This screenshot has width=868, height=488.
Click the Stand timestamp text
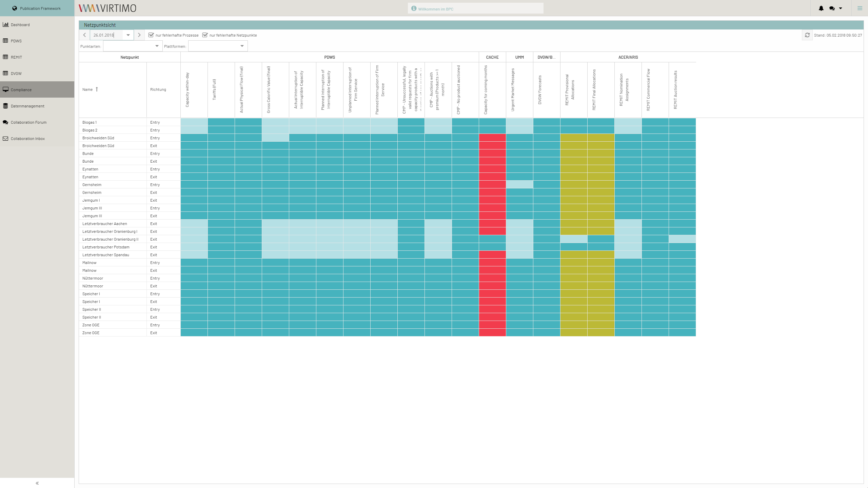(838, 35)
